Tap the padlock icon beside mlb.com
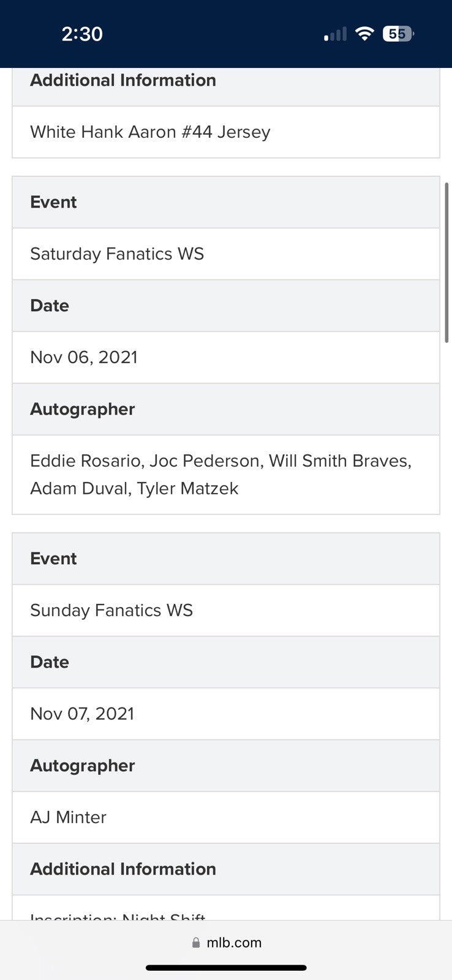 (196, 943)
